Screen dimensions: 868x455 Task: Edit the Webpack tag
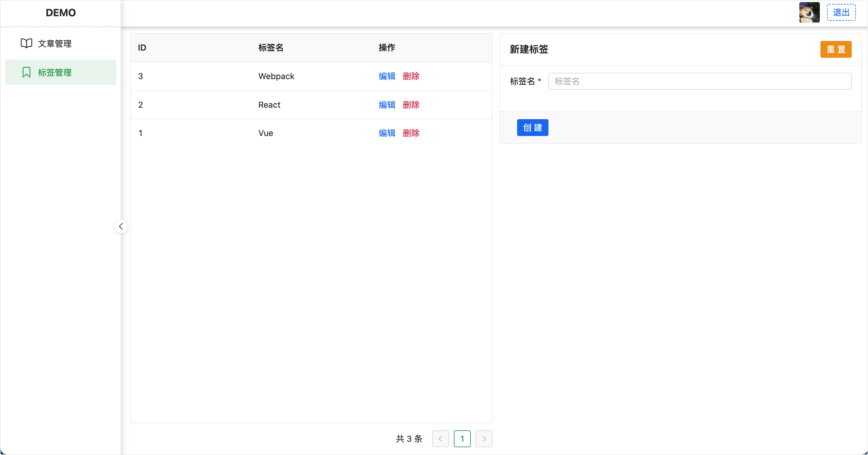tap(387, 76)
